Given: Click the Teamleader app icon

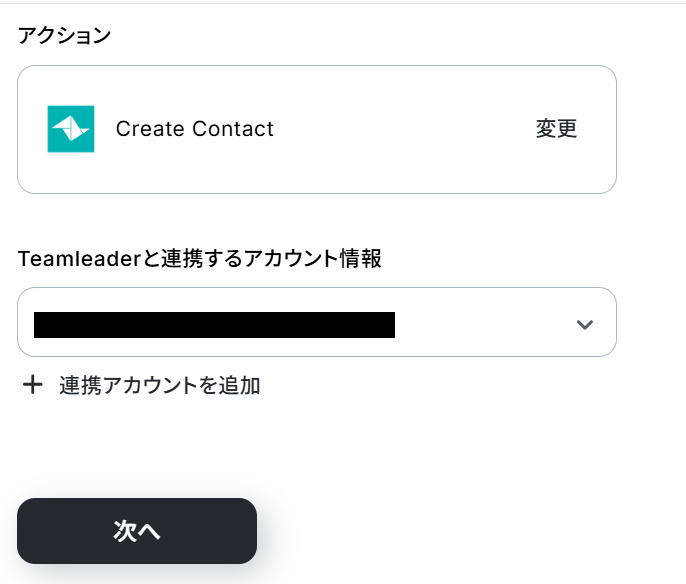Looking at the screenshot, I should click(71, 129).
